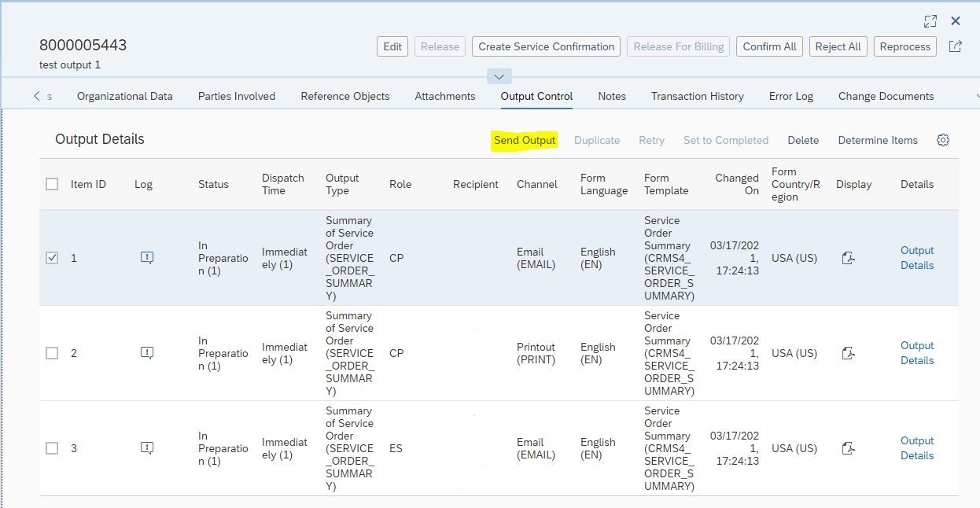Expand the tab overflow dropdown arrow
This screenshot has height=508, width=980.
(976, 96)
